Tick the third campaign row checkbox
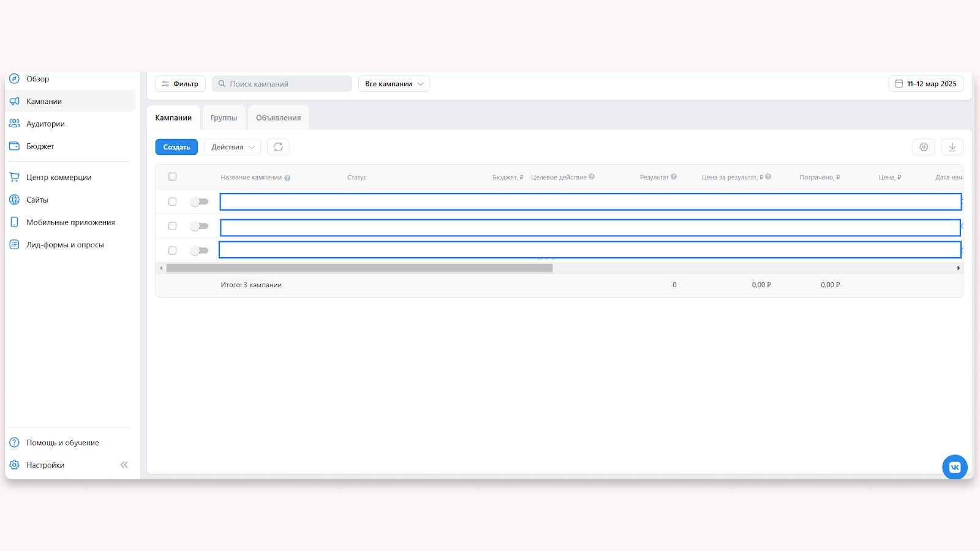The height and width of the screenshot is (551, 980). [x=173, y=250]
